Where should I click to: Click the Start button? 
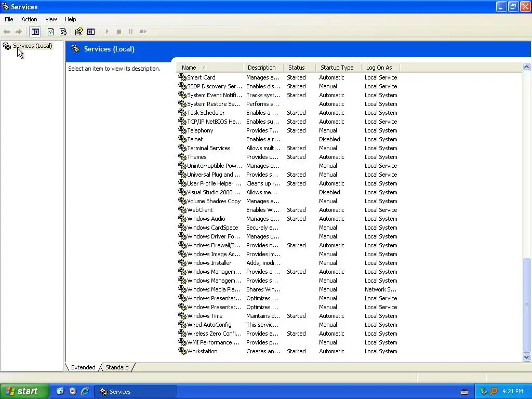point(24,391)
